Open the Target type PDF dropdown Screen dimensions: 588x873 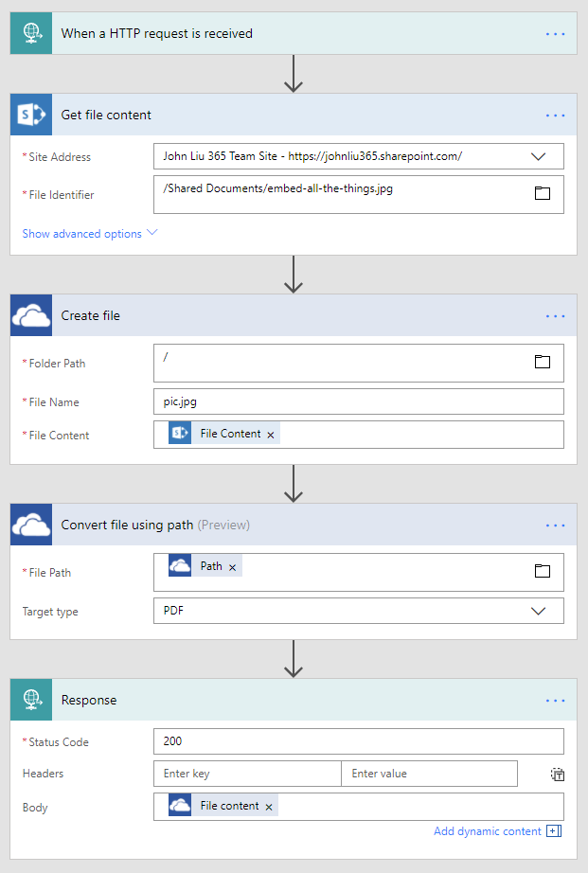pyautogui.click(x=539, y=611)
